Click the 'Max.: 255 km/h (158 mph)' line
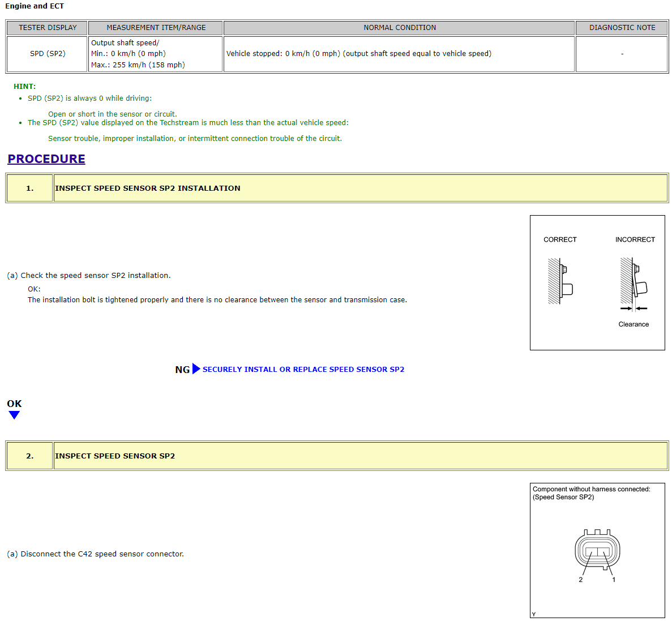Viewport: 672px width, 630px height. (x=138, y=65)
